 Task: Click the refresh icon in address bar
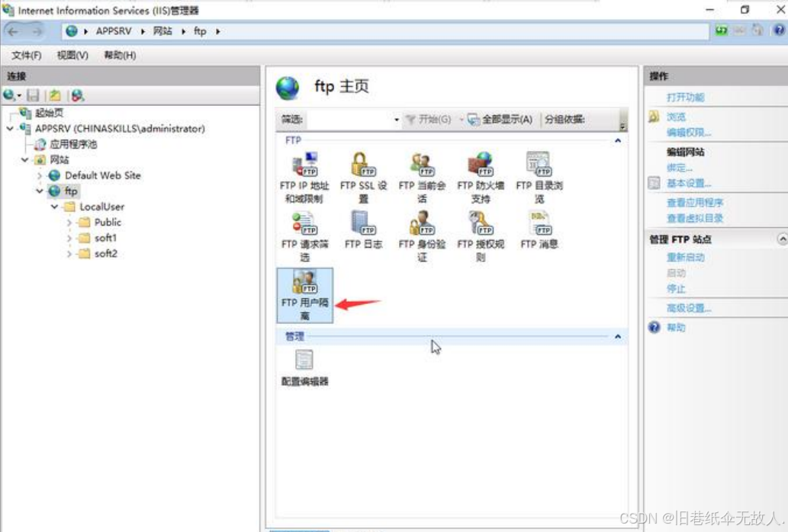point(721,30)
